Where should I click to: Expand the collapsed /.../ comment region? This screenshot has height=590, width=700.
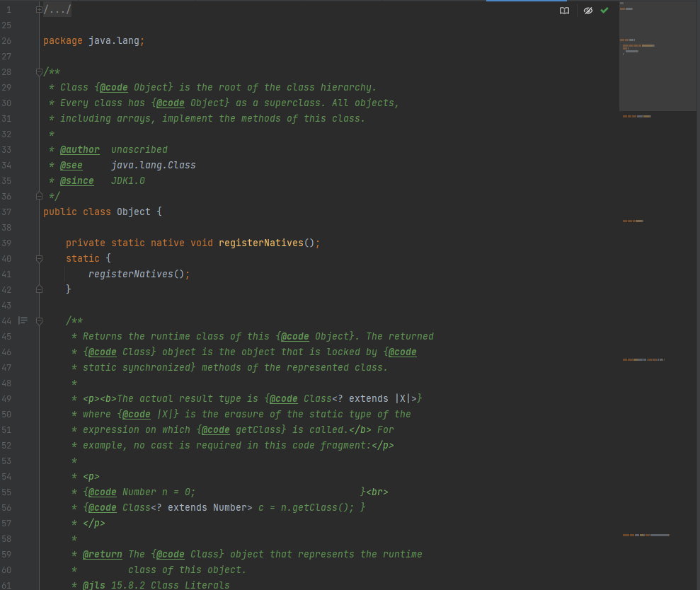click(58, 9)
